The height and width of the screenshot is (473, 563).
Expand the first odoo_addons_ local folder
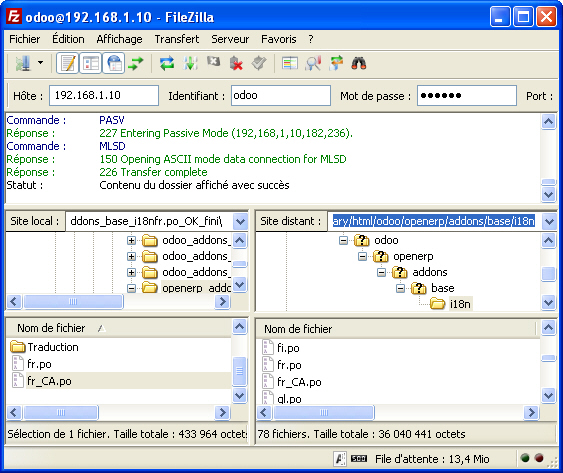pyautogui.click(x=131, y=240)
